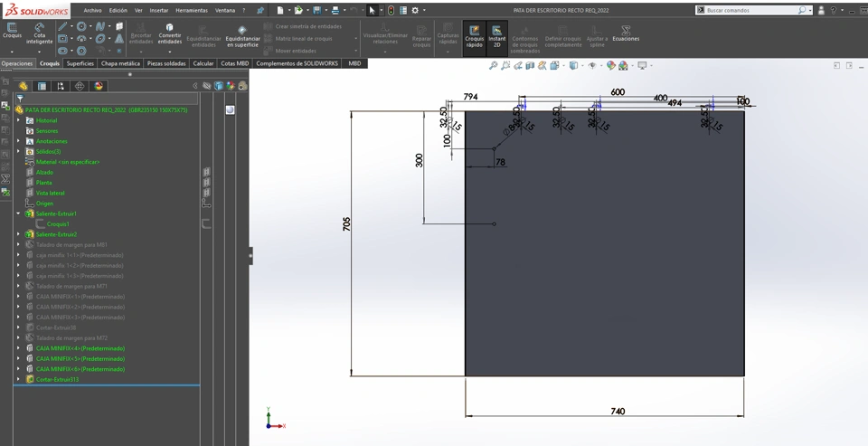Viewport: 868px width, 446px height.
Task: Click the Convertir entidades icon
Action: 169,28
